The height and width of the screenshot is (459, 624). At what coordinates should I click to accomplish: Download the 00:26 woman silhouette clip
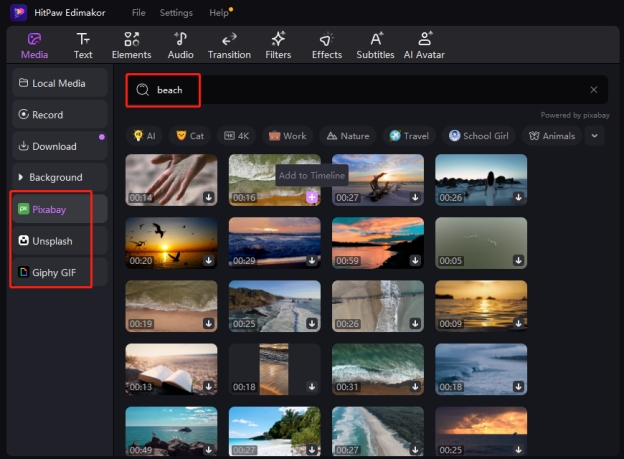coord(519,197)
